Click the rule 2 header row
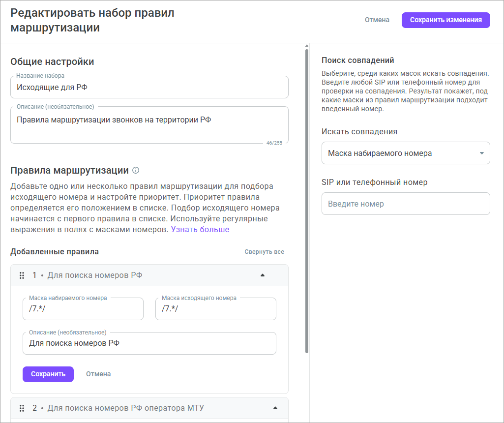Viewport: 504px width, 423px height. pyautogui.click(x=148, y=408)
